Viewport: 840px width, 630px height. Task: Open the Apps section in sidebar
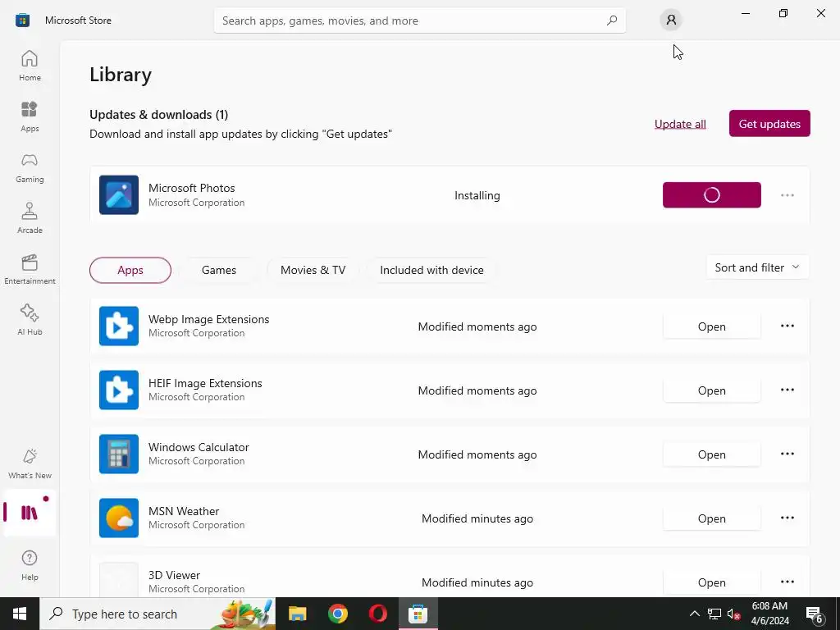pos(30,116)
